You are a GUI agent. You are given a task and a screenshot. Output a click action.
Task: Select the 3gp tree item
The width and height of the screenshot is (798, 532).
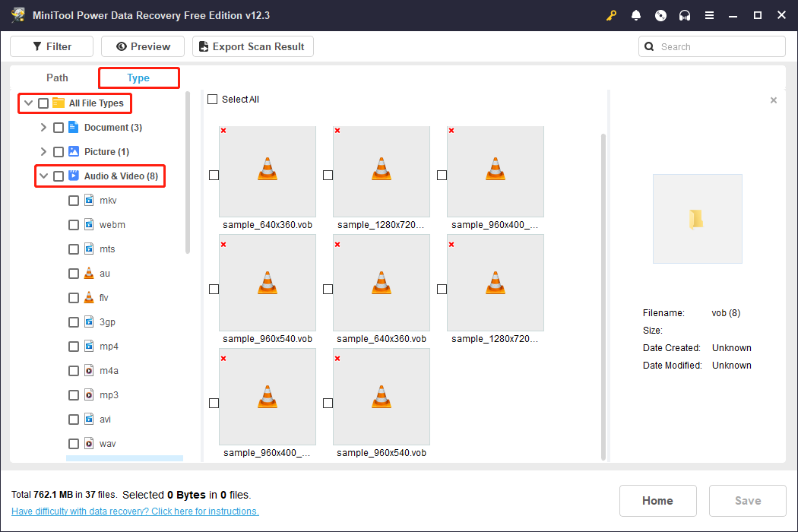click(x=107, y=322)
